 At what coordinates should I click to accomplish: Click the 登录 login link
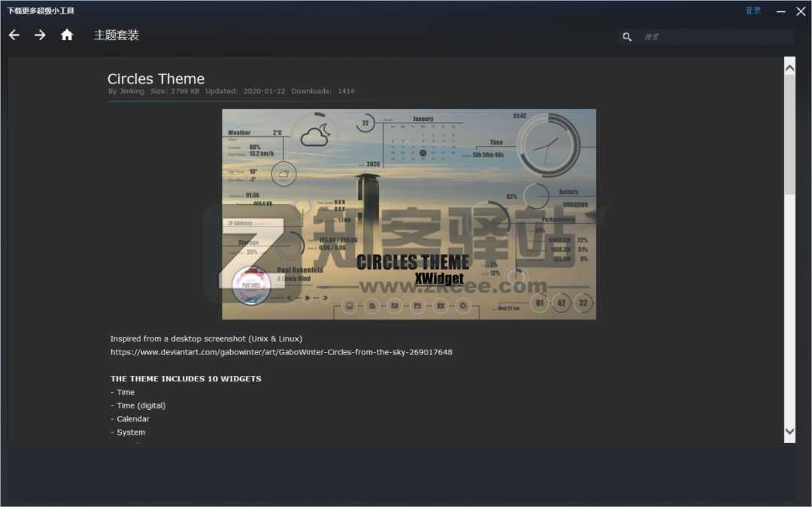pos(753,11)
